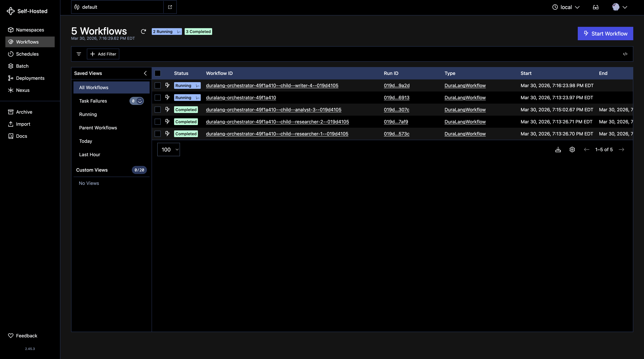
Task: Click bolt icon on analyst-3 row
Action: click(167, 109)
